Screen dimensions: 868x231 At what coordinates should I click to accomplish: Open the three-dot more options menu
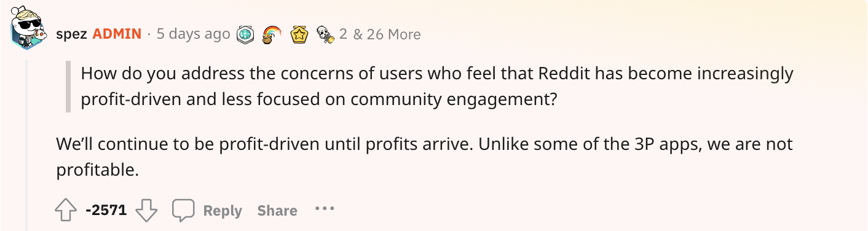coord(325,209)
